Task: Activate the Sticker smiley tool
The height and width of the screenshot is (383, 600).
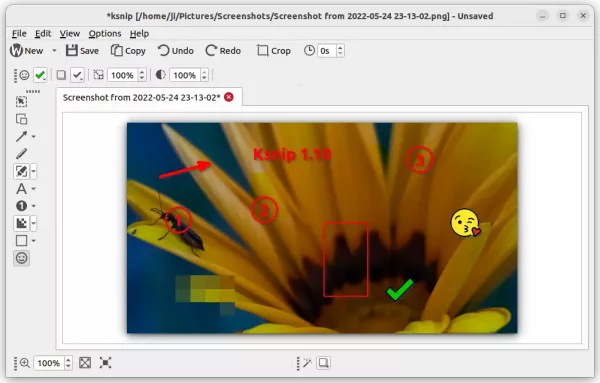Action: pos(21,258)
